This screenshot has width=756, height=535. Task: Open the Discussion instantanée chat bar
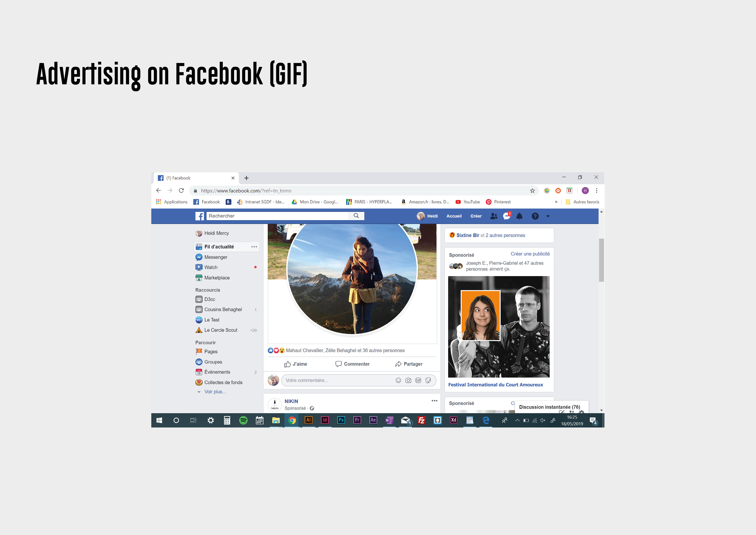tap(551, 407)
